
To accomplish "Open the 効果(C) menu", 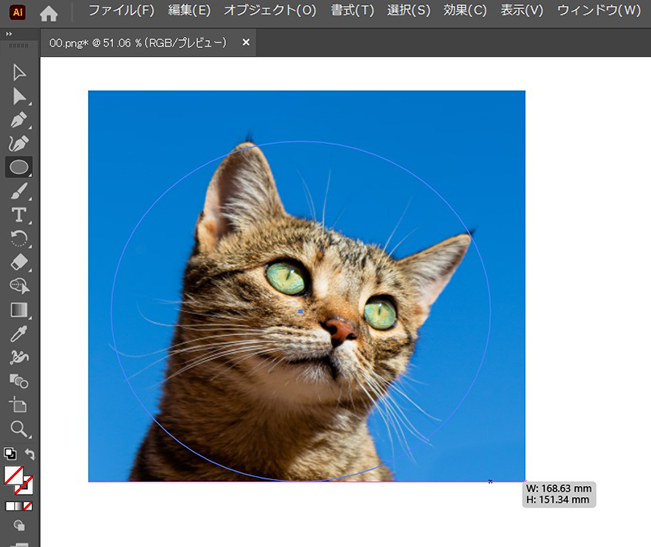I will [x=465, y=10].
